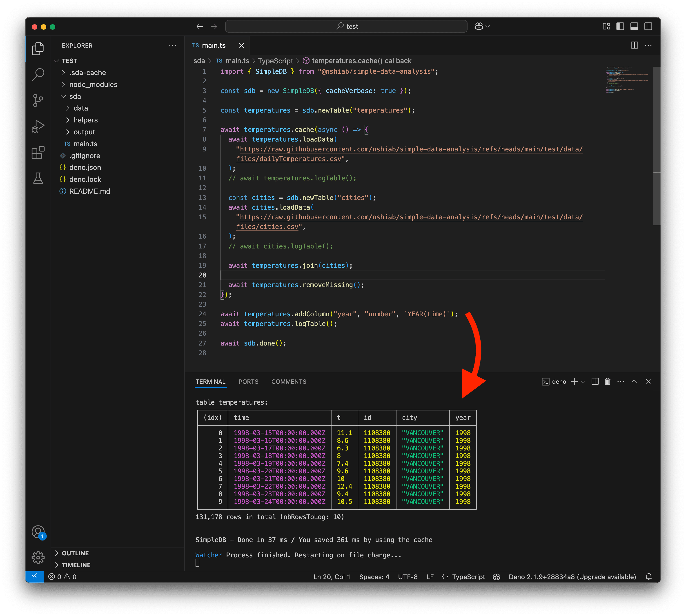This screenshot has height=616, width=686.
Task: Expand the data folder
Action: tap(118, 108)
